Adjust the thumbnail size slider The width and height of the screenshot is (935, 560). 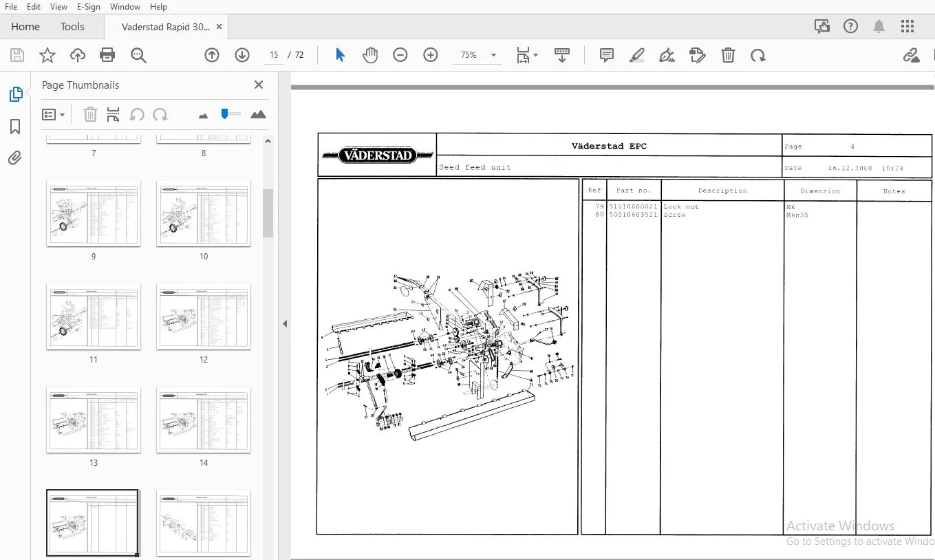point(225,114)
